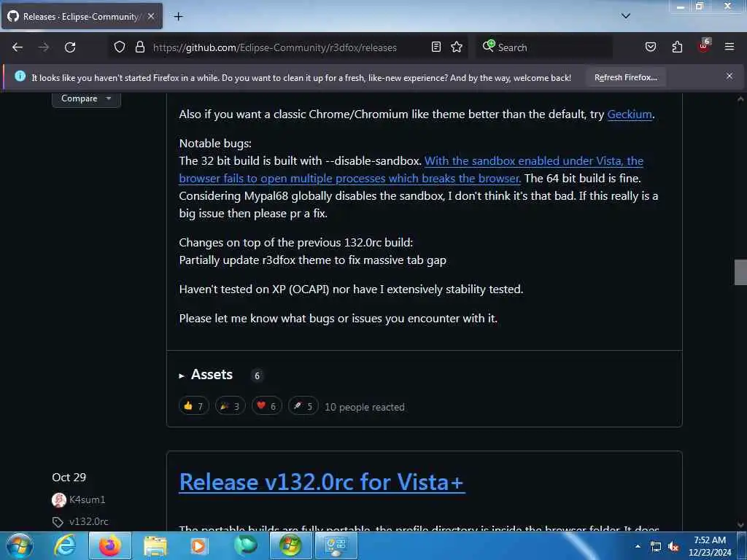Toggle the heart reaction
Image resolution: width=747 pixels, height=560 pixels.
click(267, 406)
